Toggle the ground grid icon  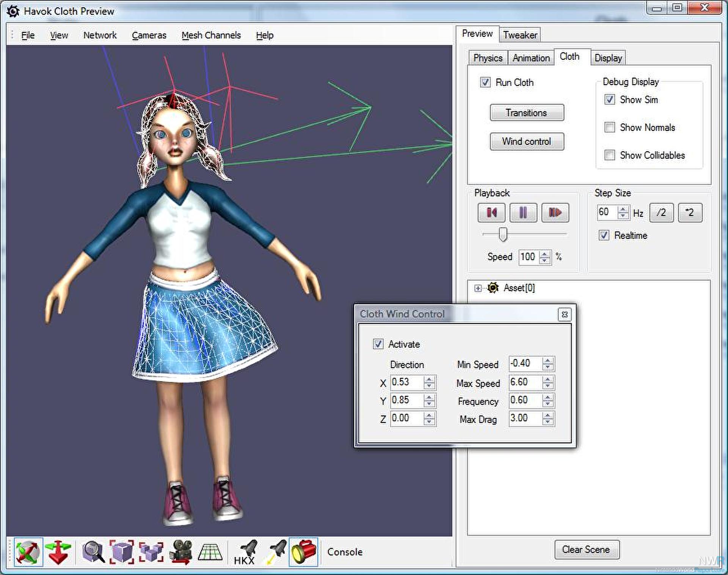click(x=210, y=552)
